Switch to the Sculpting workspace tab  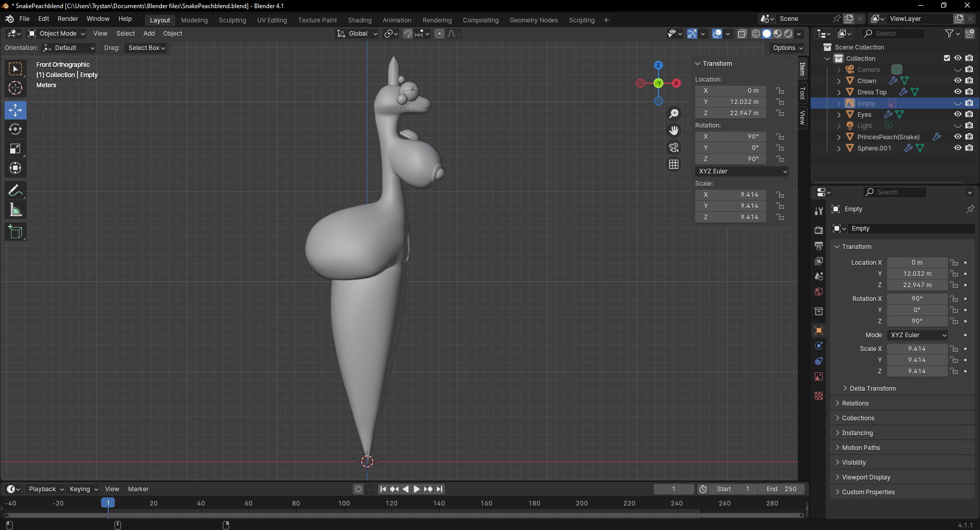click(232, 20)
